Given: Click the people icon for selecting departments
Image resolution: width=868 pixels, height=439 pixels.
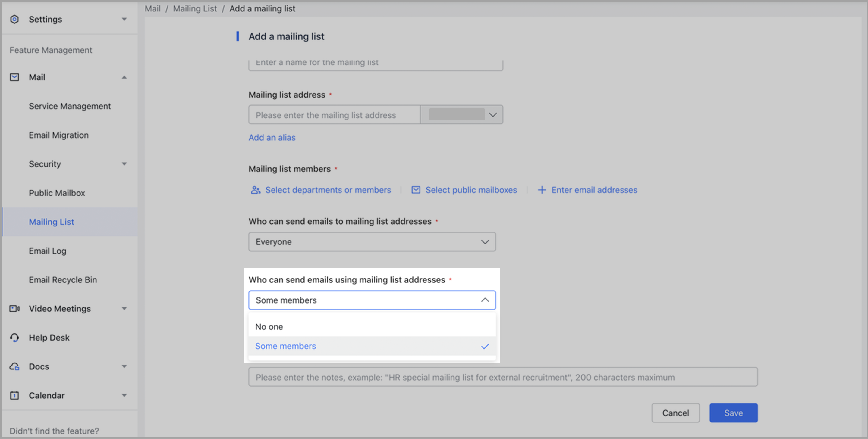Looking at the screenshot, I should 256,190.
